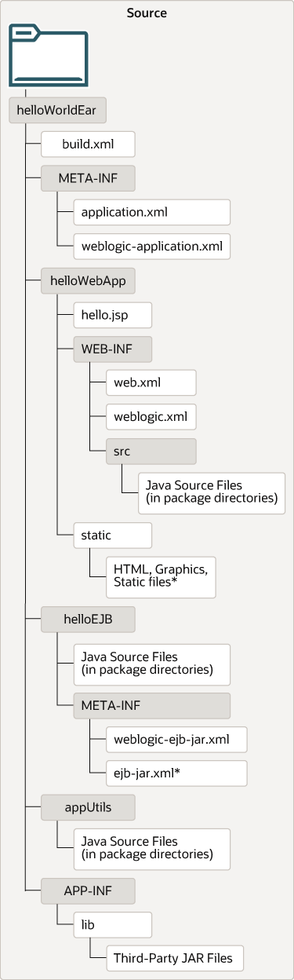The width and height of the screenshot is (294, 980).
Task: Open weblogic-ejb-jar.xml node
Action: click(x=176, y=739)
